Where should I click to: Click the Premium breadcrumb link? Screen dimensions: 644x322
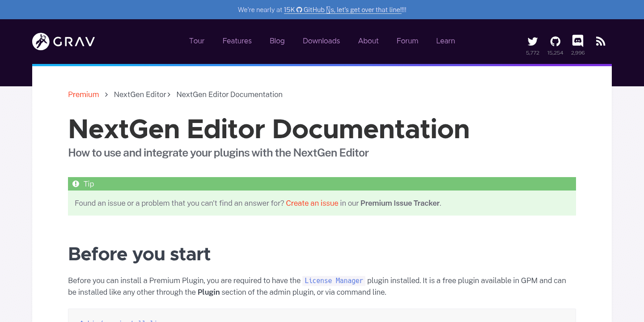coord(83,94)
